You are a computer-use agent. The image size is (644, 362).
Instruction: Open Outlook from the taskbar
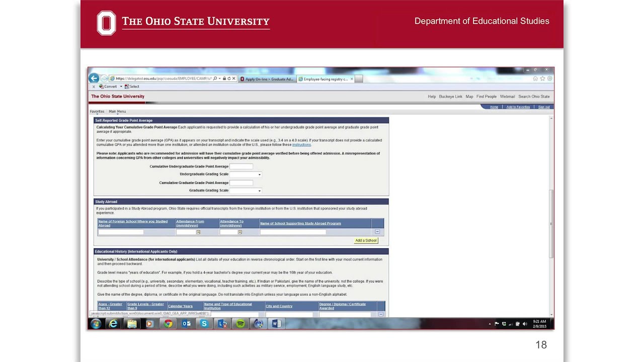[x=186, y=324]
